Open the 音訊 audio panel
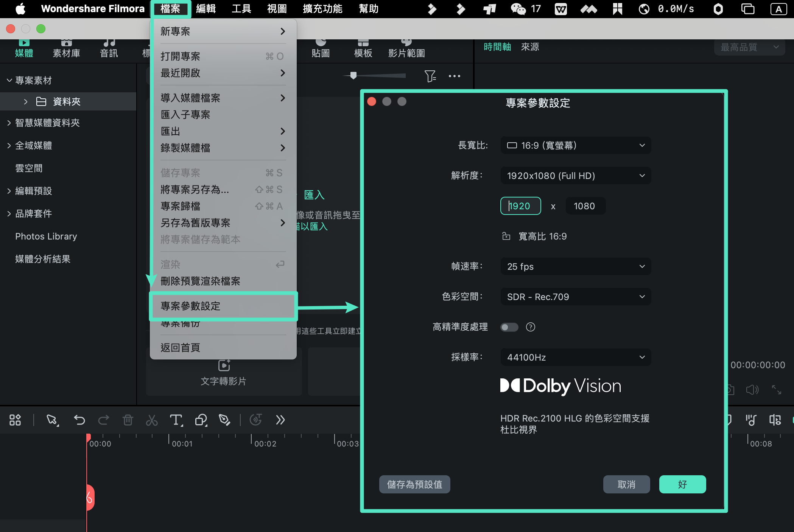 pyautogui.click(x=109, y=48)
